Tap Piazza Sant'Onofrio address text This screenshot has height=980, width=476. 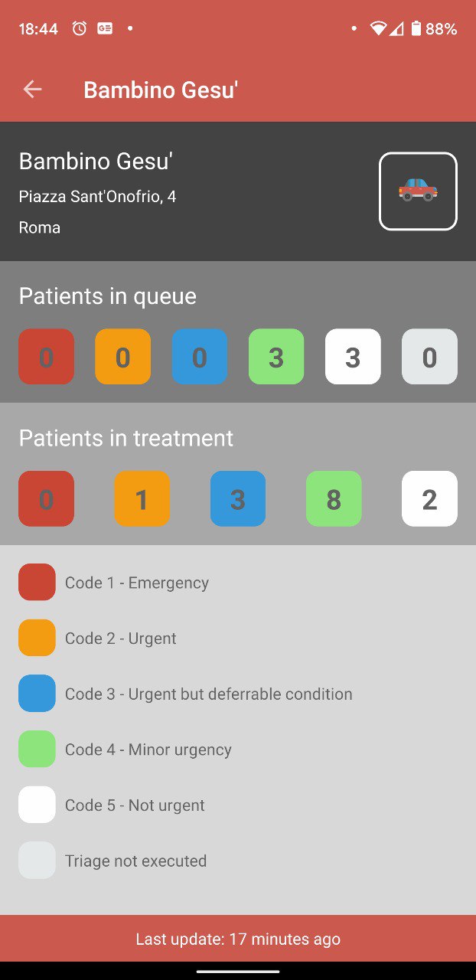pos(97,197)
